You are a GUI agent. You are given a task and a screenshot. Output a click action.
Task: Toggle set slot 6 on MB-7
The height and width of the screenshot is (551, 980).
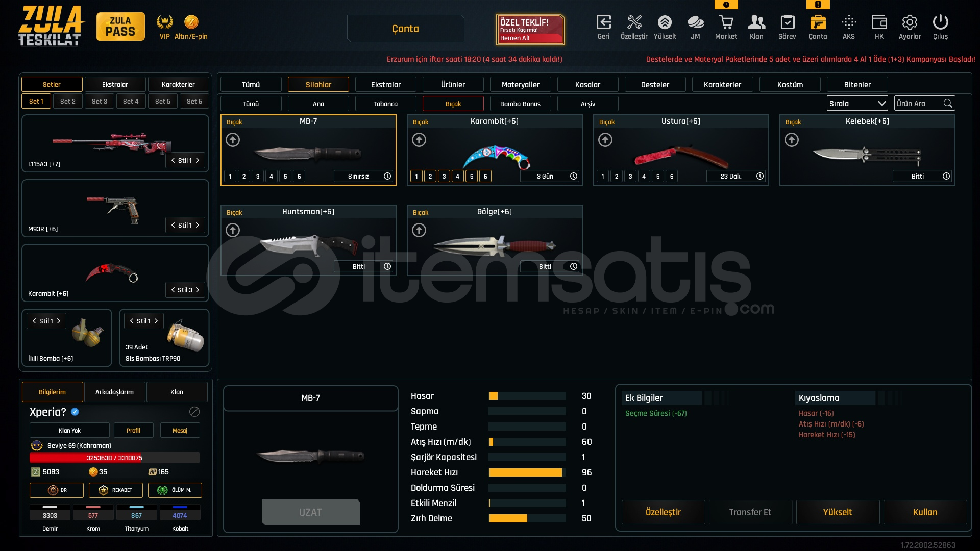click(x=299, y=177)
